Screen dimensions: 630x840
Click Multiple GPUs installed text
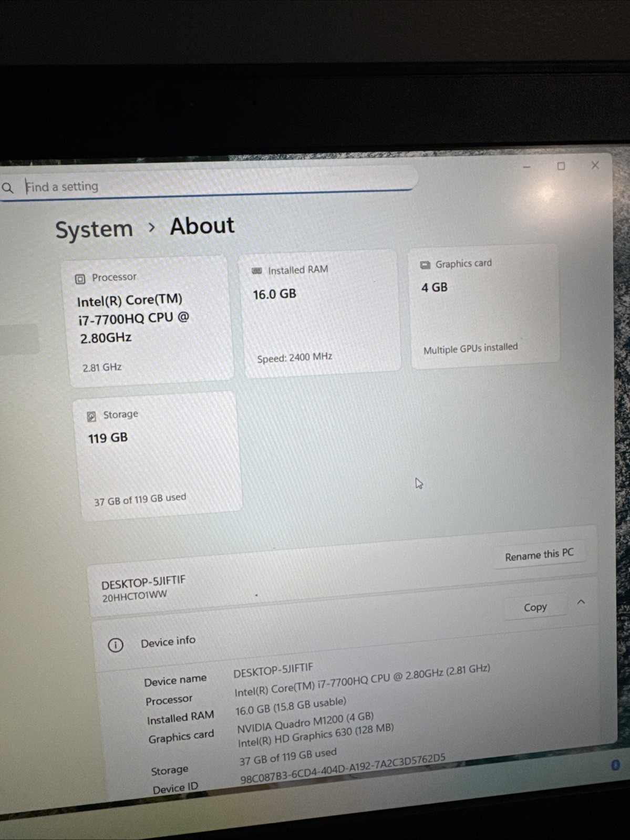(471, 348)
